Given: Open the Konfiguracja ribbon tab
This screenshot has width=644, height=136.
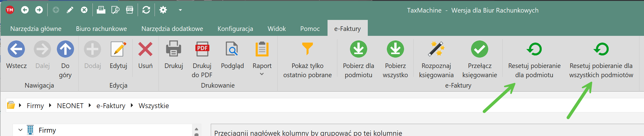Looking at the screenshot, I should [x=235, y=29].
